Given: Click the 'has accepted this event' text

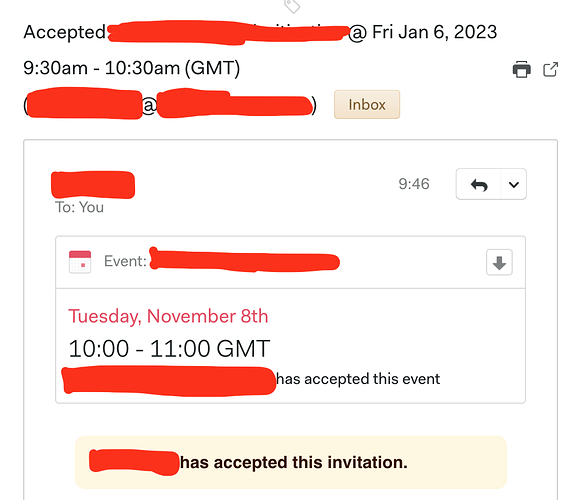Looking at the screenshot, I should click(x=358, y=379).
